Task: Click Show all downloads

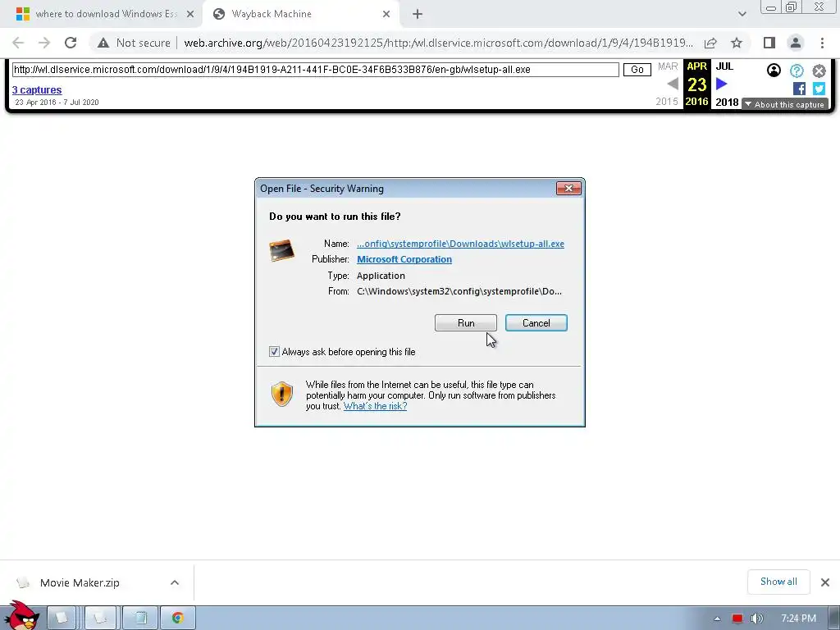Action: point(778,582)
